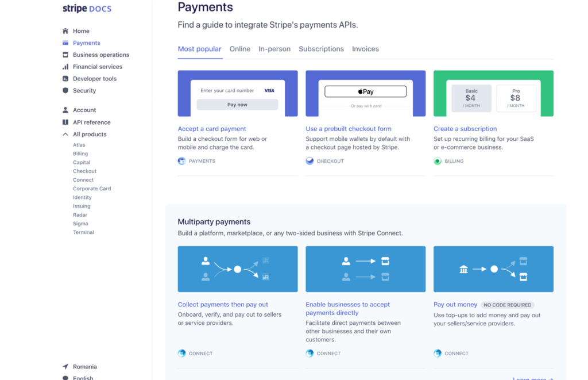The image size is (588, 380).
Task: Click the collect-then-pay-out diagram thumbnail
Action: pyautogui.click(x=238, y=269)
